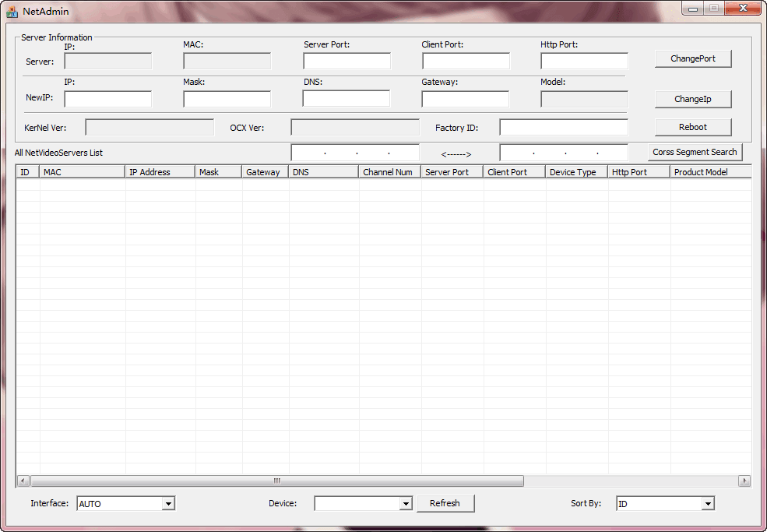
Task: Focus the NewIP IP input field
Action: [x=107, y=99]
